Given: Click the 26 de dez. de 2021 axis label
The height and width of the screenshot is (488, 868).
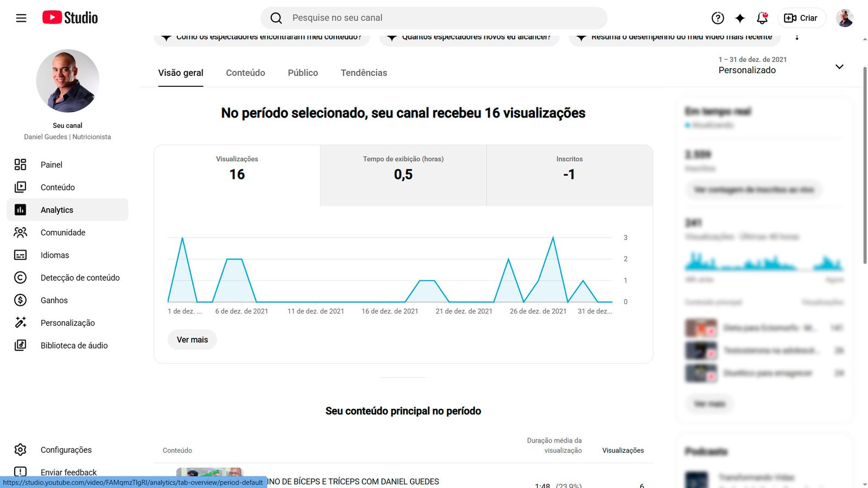Looking at the screenshot, I should pyautogui.click(x=538, y=311).
